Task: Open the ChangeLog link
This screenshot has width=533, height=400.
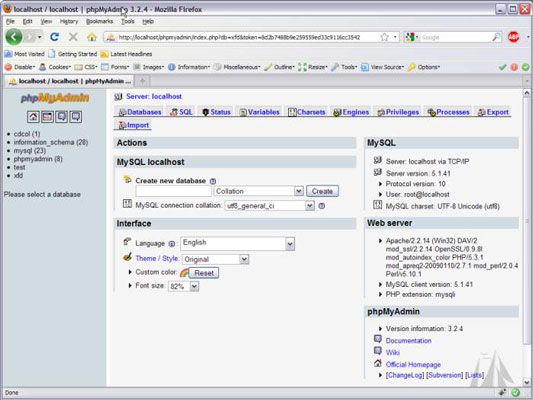Action: (x=405, y=375)
